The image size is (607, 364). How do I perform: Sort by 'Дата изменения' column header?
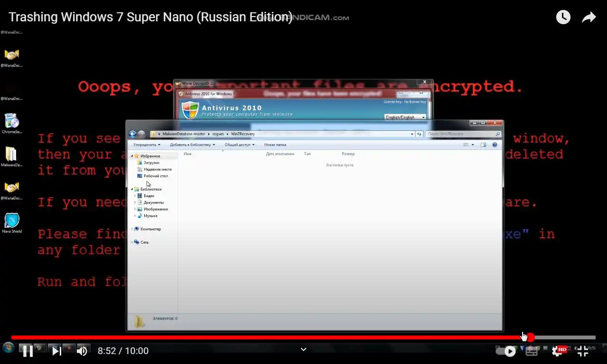point(280,154)
